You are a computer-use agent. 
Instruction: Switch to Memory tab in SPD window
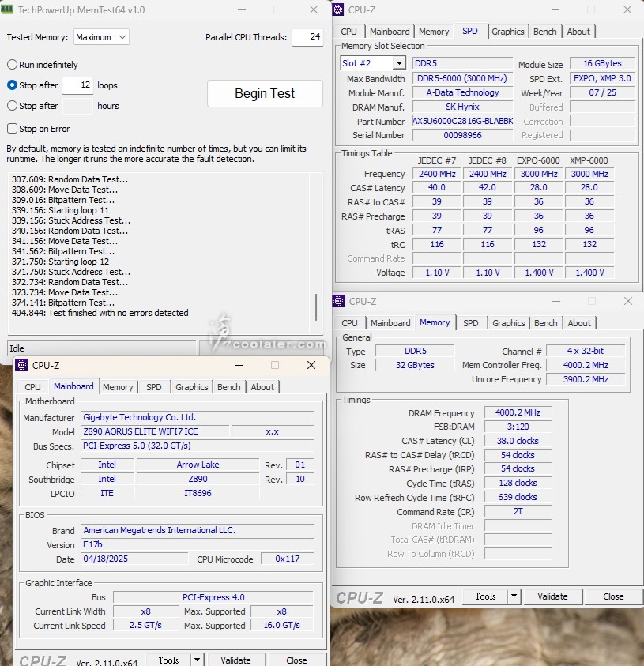[434, 32]
